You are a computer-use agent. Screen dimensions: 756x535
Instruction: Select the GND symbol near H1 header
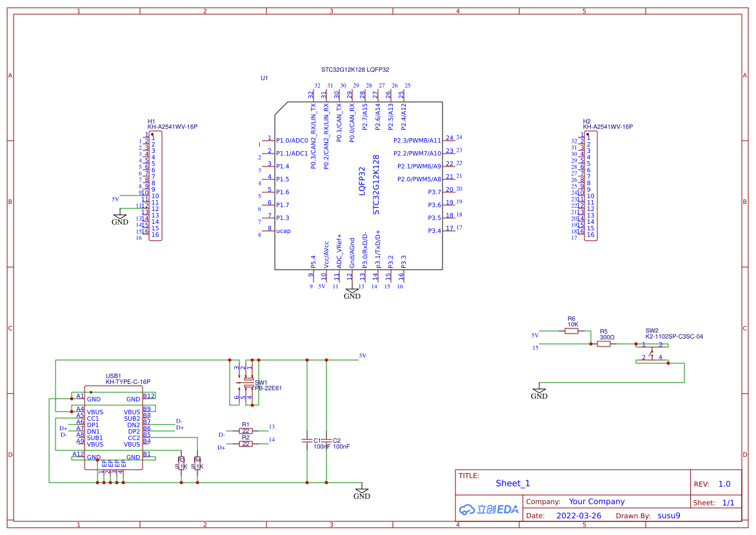(x=120, y=221)
